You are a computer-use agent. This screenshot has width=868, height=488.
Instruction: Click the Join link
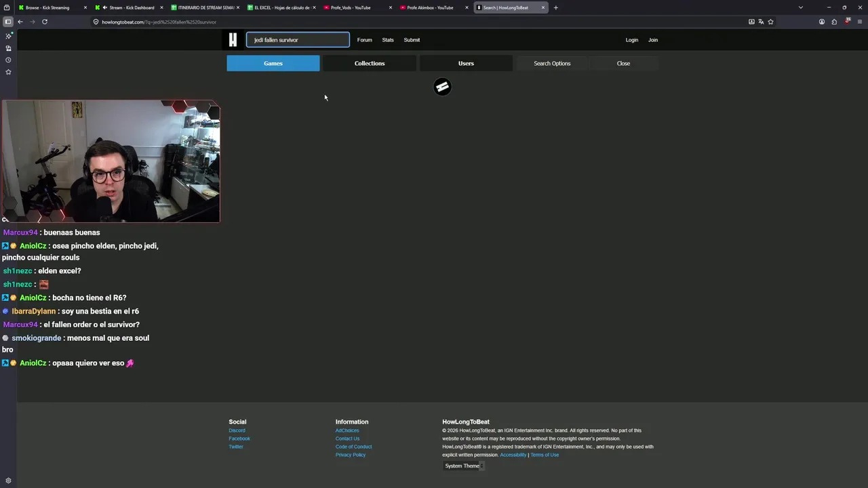(653, 40)
